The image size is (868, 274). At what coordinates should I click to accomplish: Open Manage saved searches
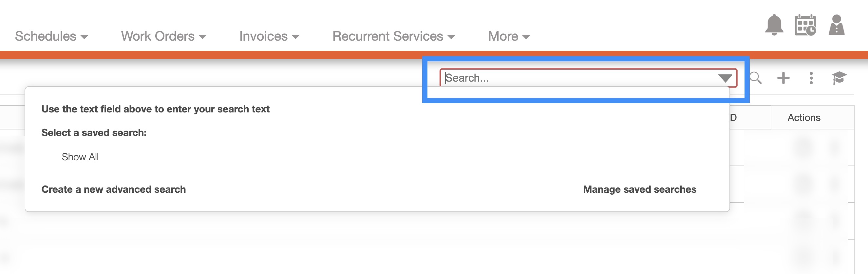coord(639,189)
